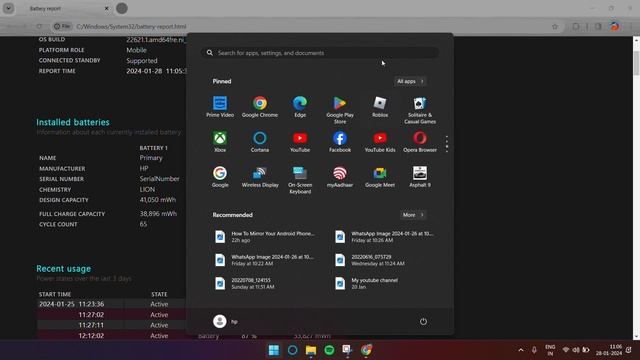Click the microphone tray icon
The height and width of the screenshot is (360, 640).
click(x=534, y=350)
